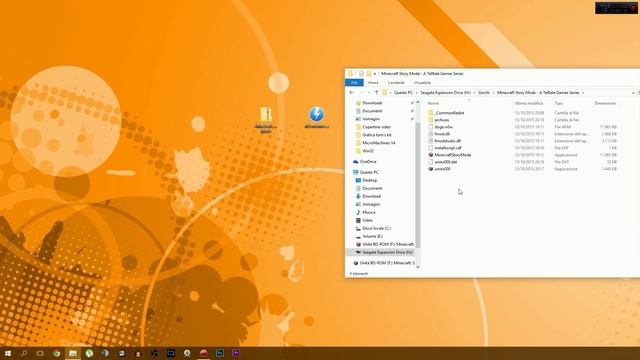This screenshot has width=640, height=360.
Task: Click Seagate Expansion Drive breadcrumb segment
Action: (x=445, y=93)
